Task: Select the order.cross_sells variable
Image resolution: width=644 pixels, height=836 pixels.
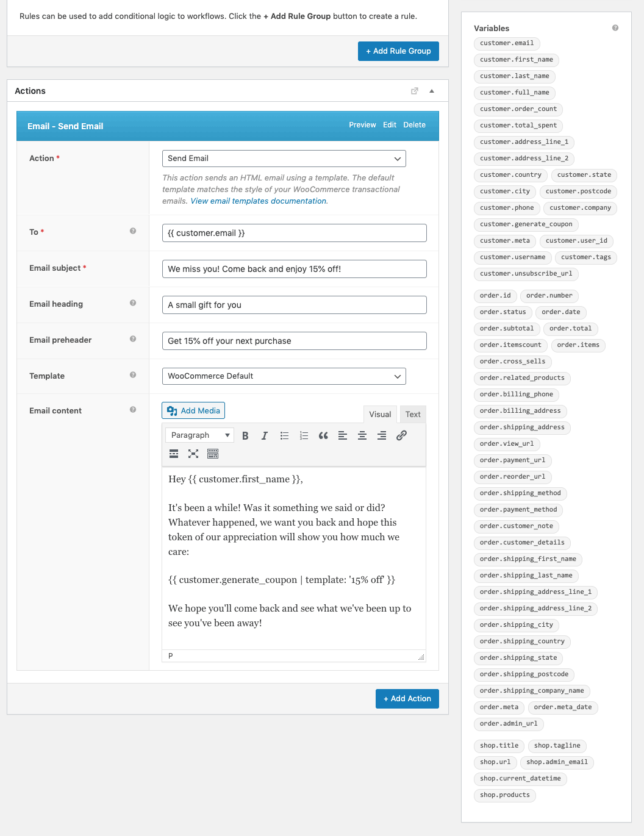Action: (x=513, y=362)
